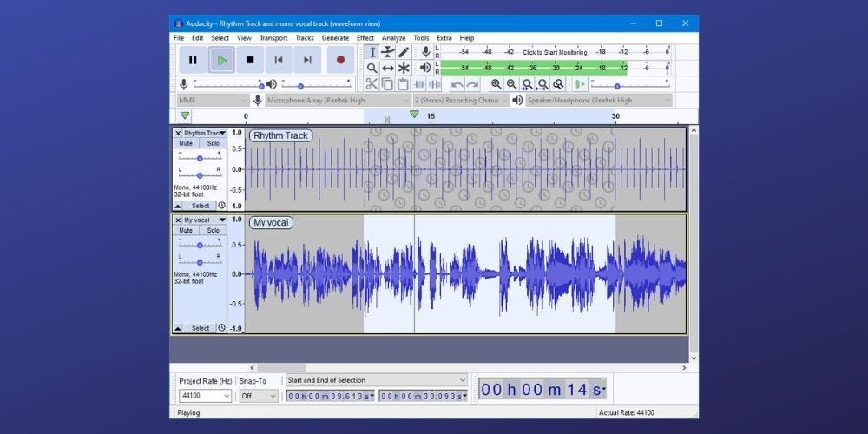Click the Cut scissors icon
This screenshot has width=868, height=434.
pyautogui.click(x=372, y=84)
